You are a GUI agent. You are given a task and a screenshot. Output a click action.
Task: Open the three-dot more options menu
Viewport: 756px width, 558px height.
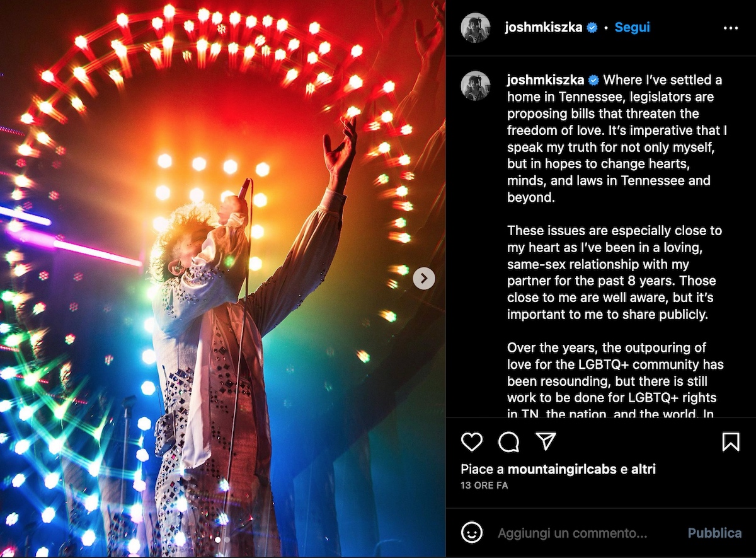click(731, 28)
